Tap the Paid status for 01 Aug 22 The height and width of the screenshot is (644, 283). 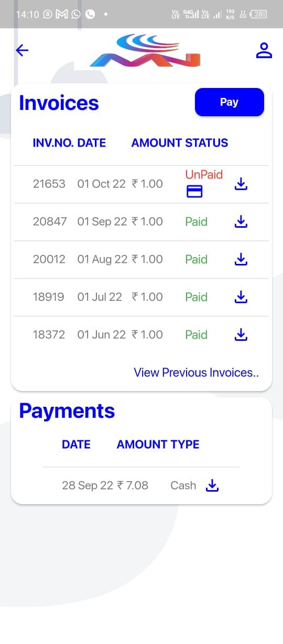[196, 259]
